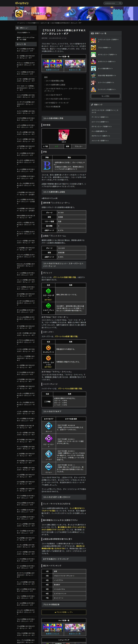Open ケンジの評価 sidebar entry

point(26,50)
